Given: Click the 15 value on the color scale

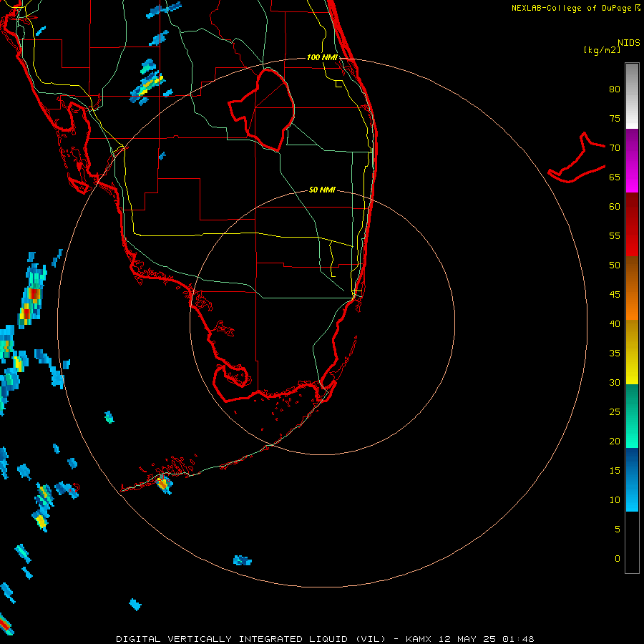Looking at the screenshot, I should coord(615,470).
